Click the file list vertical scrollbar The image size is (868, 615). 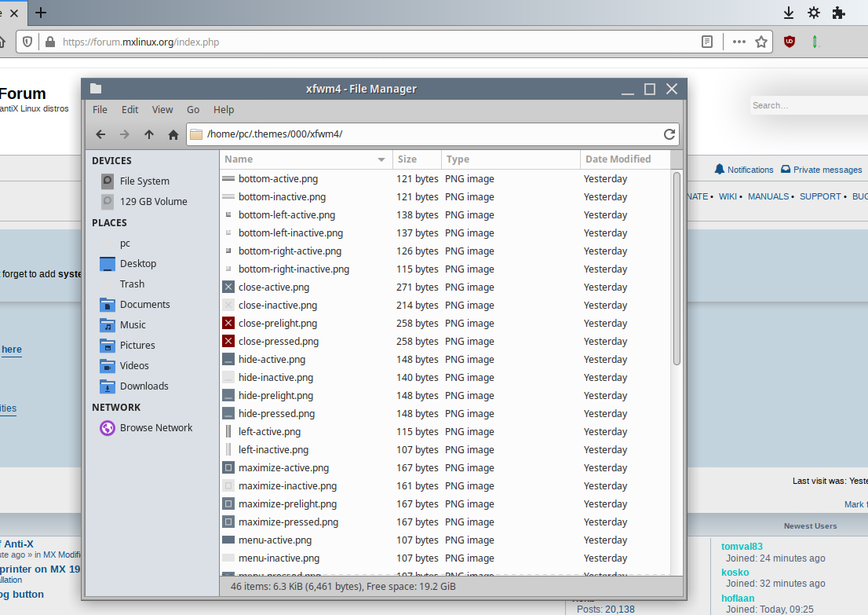[x=677, y=269]
